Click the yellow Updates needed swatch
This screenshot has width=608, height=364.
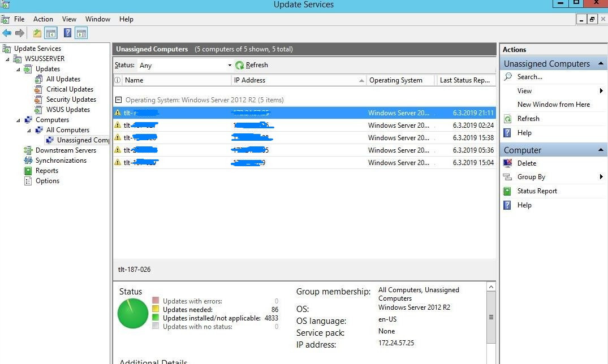(x=156, y=309)
